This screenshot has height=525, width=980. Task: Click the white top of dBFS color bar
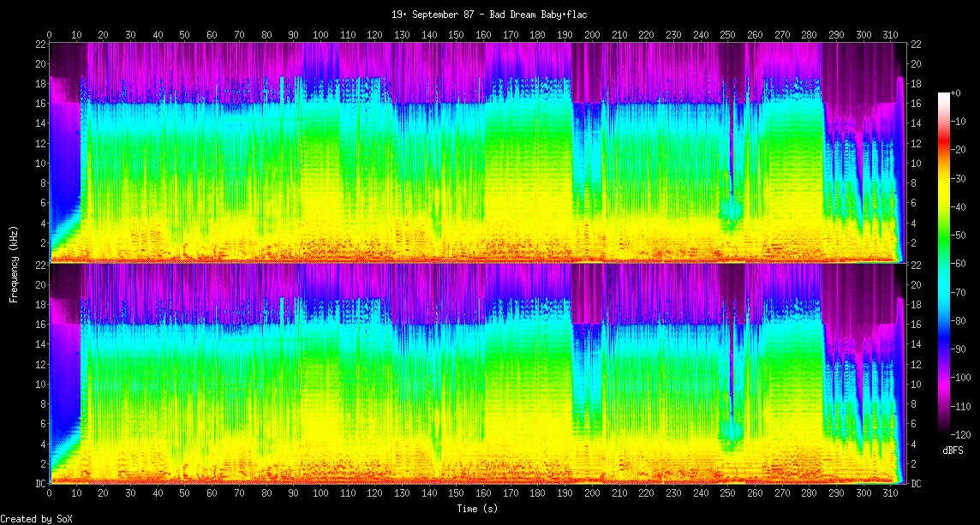pyautogui.click(x=944, y=94)
